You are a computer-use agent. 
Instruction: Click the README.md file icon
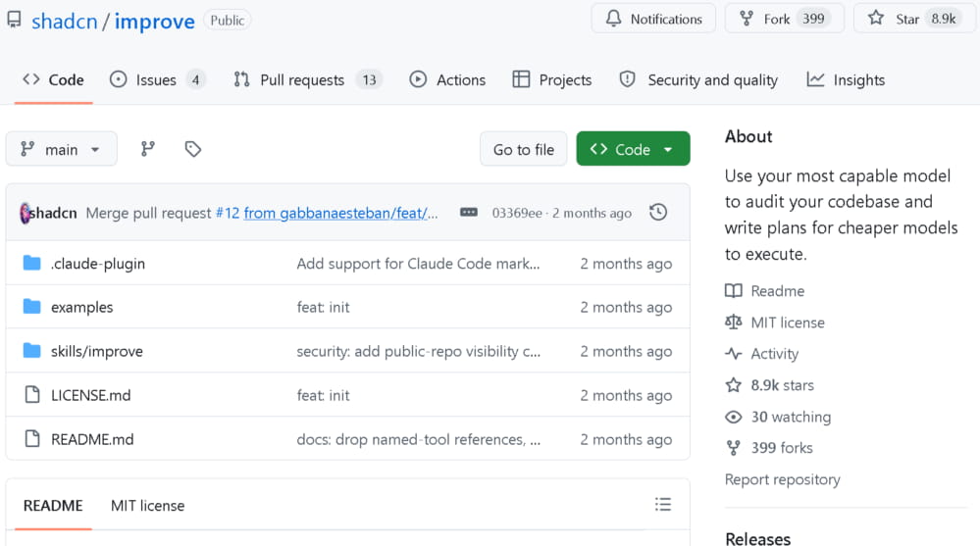click(x=31, y=438)
